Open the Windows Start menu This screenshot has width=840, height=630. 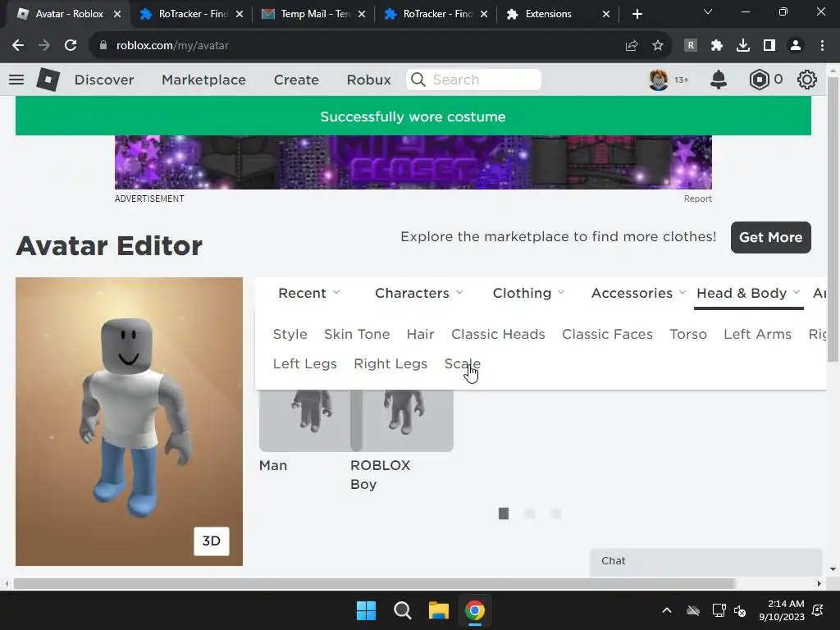[367, 610]
